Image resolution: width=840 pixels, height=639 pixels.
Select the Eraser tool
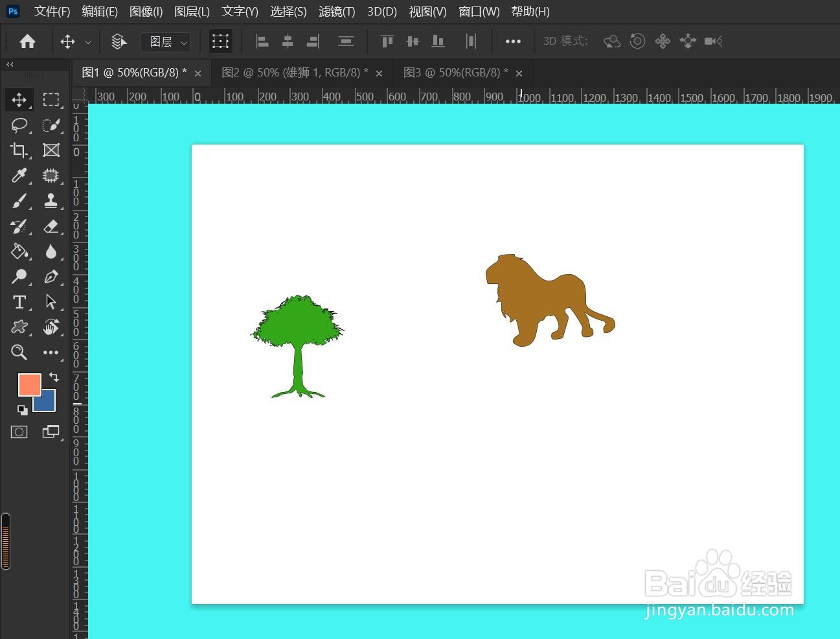pos(51,226)
